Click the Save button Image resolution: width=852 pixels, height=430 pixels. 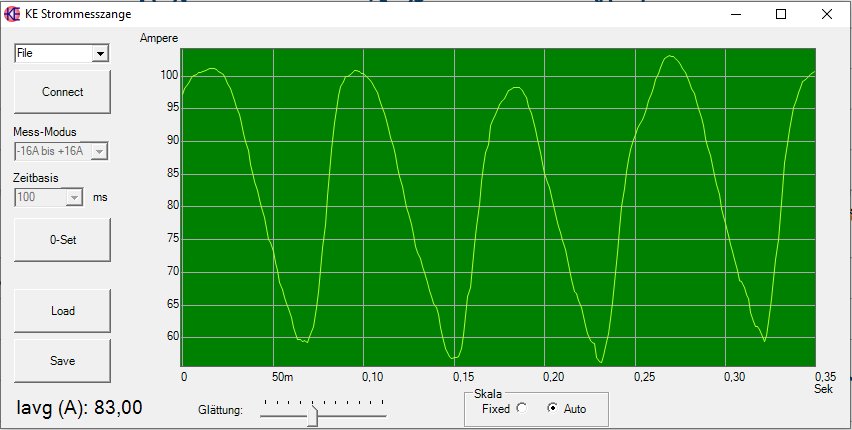click(62, 361)
